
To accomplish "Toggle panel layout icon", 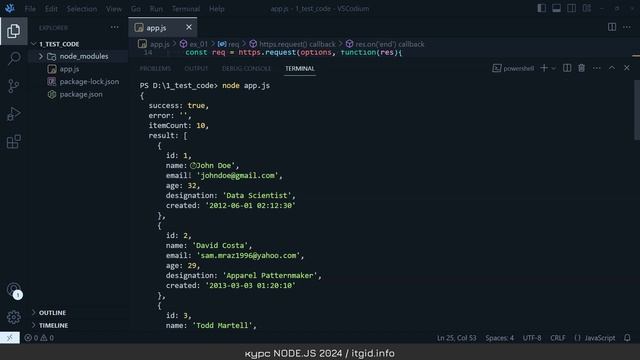I will pos(556,8).
